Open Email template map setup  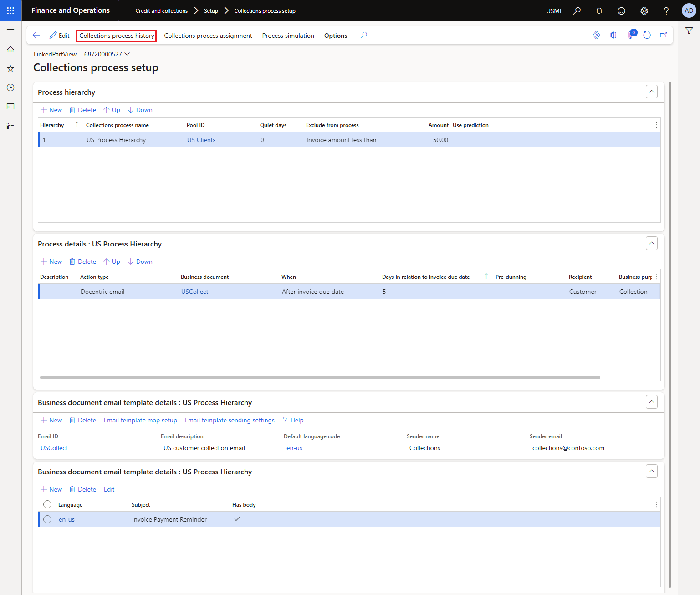point(140,420)
